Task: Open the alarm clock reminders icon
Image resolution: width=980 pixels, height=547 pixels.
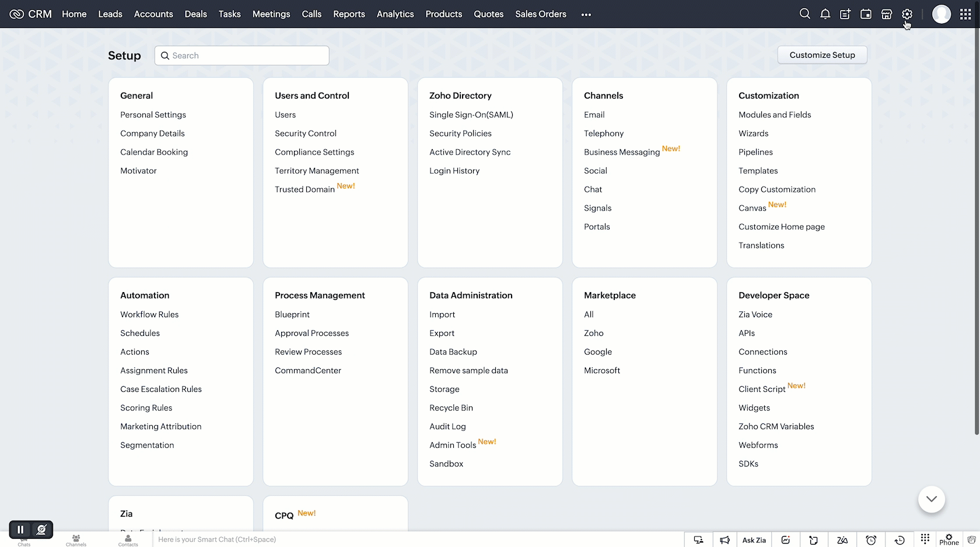Action: coord(871,540)
